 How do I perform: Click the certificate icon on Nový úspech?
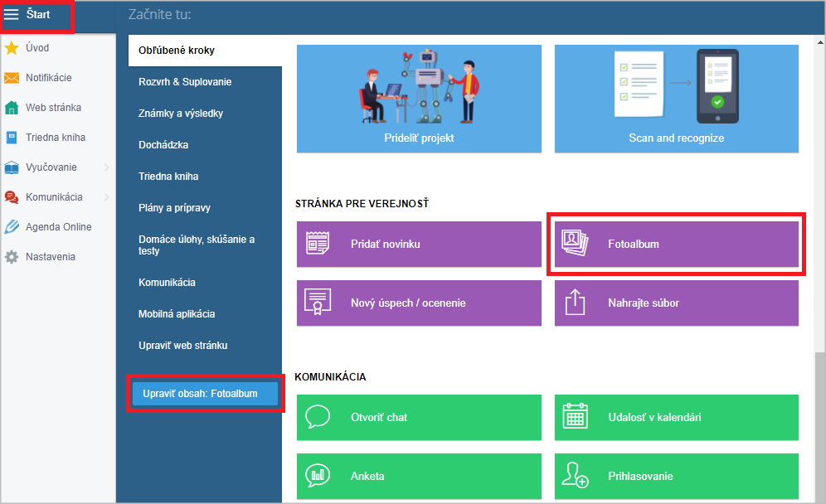pyautogui.click(x=318, y=303)
